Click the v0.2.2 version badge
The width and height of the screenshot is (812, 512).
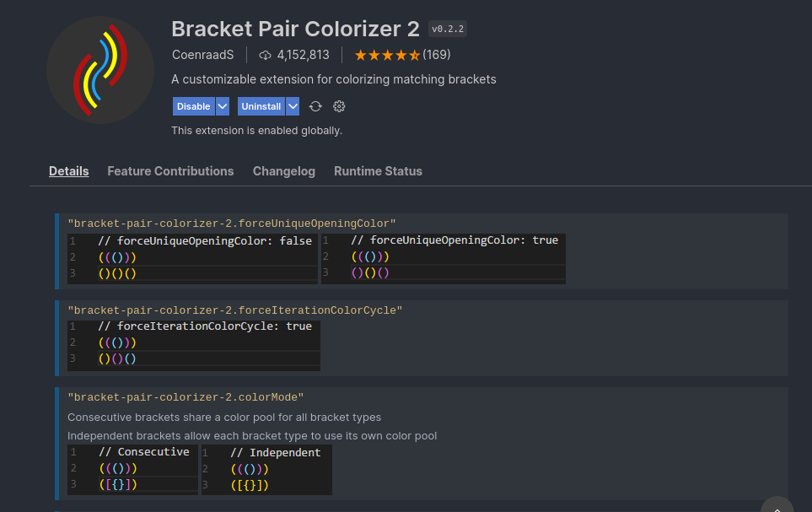click(x=448, y=29)
